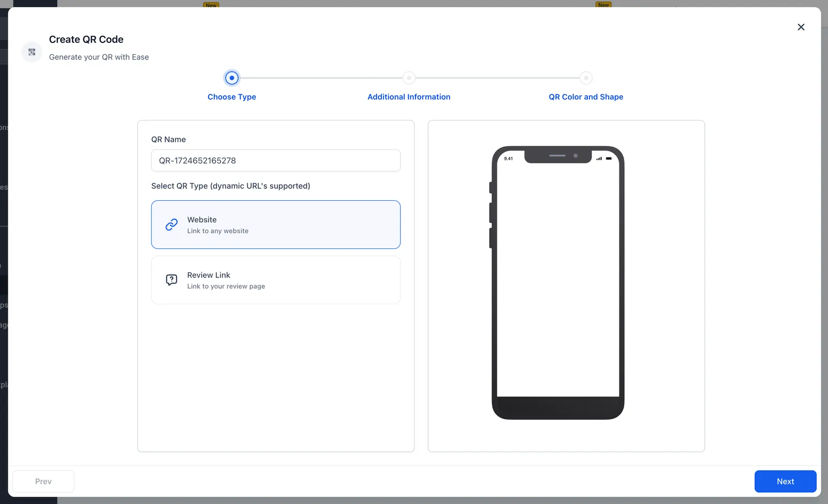Click the QR code icon beside Create QR Code
The width and height of the screenshot is (828, 504).
pyautogui.click(x=32, y=52)
